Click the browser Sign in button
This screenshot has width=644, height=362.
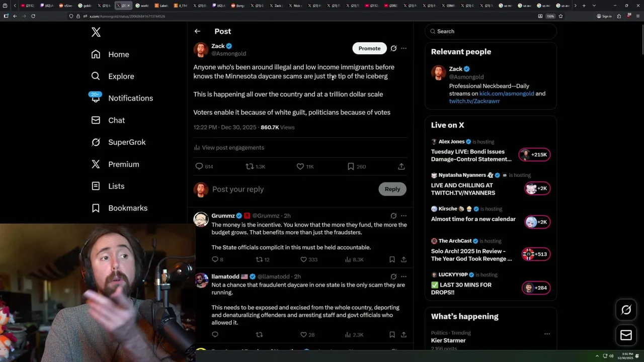click(604, 16)
